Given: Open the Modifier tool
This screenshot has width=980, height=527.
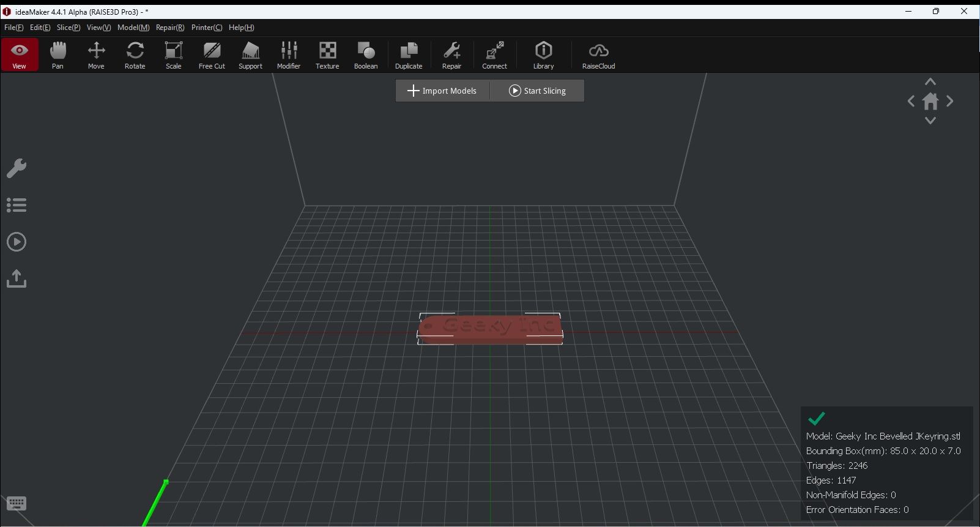Looking at the screenshot, I should click(289, 54).
